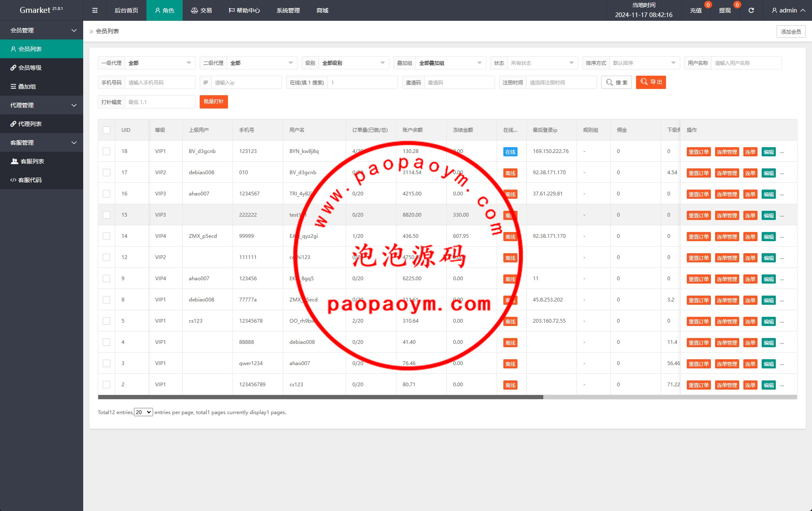The width and height of the screenshot is (812, 511).
Task: Focus the IP input field
Action: [246, 82]
